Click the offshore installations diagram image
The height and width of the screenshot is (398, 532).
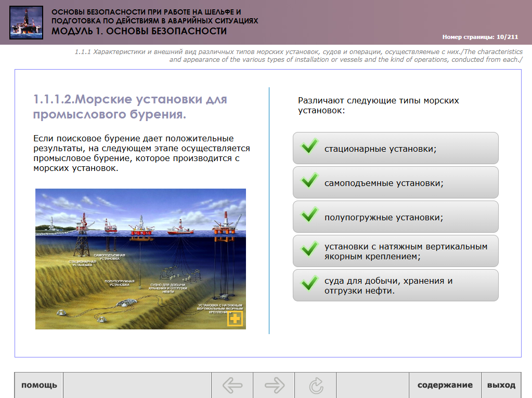point(140,259)
